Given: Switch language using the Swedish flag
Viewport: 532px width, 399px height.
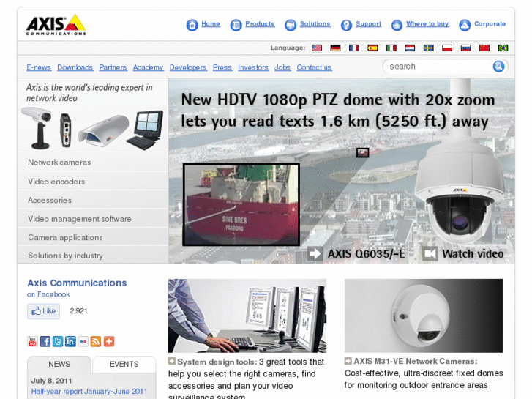Looking at the screenshot, I should [x=429, y=48].
